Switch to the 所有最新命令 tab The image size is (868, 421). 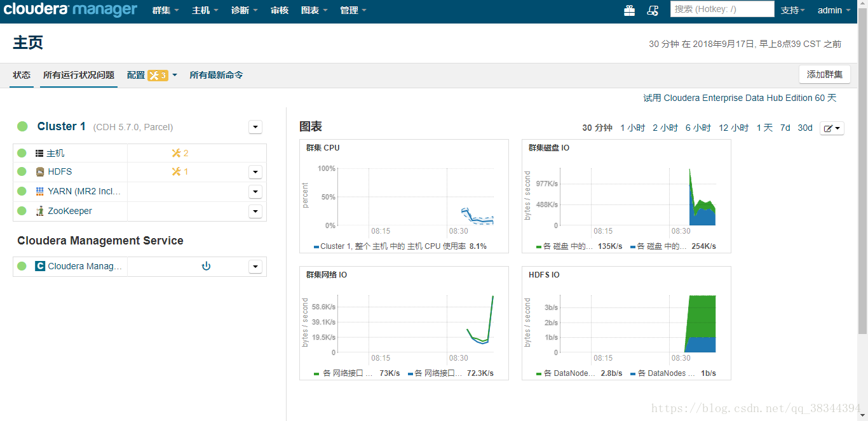[216, 75]
